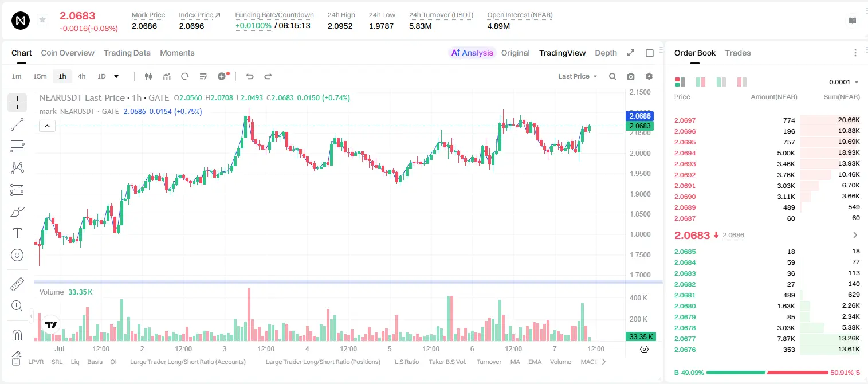Select the 4h timeframe button
This screenshot has height=384, width=868.
coord(81,76)
